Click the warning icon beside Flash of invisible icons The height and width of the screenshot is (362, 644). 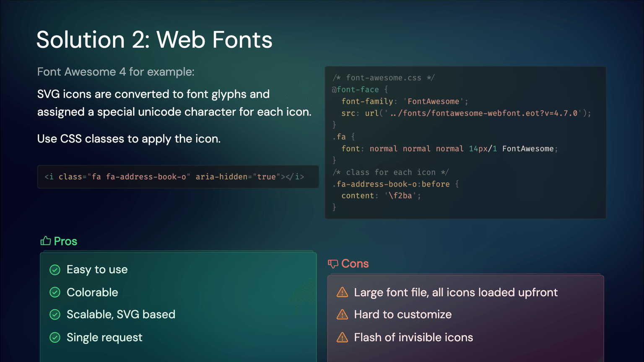342,337
